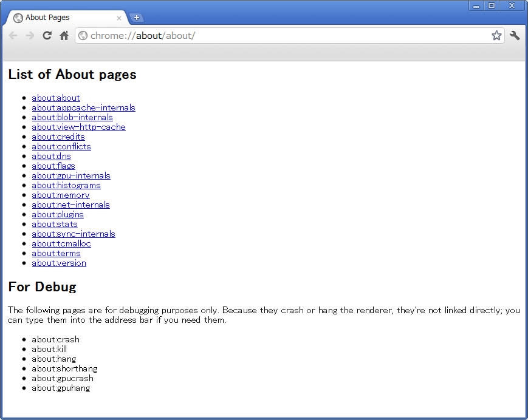Click the globe icon in address bar

click(83, 36)
